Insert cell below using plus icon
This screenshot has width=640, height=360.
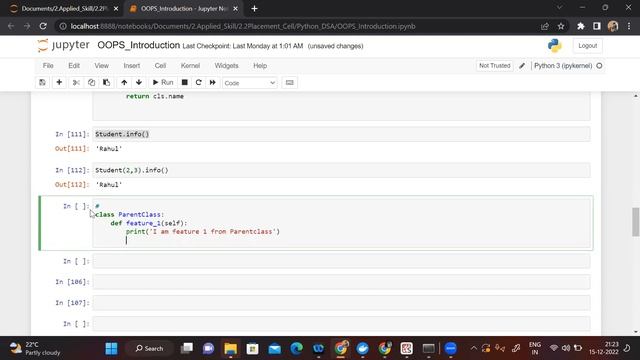pyautogui.click(x=59, y=82)
